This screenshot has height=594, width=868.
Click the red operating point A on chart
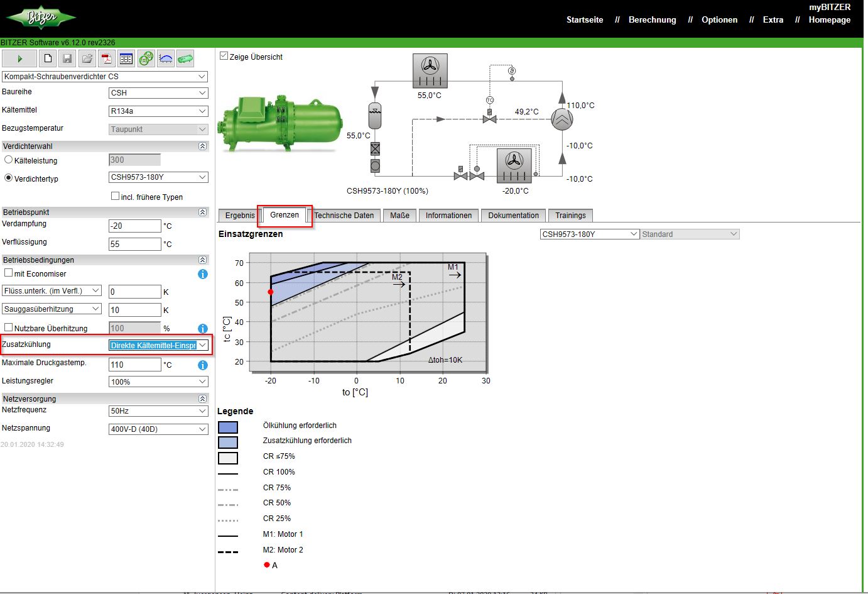coord(271,292)
